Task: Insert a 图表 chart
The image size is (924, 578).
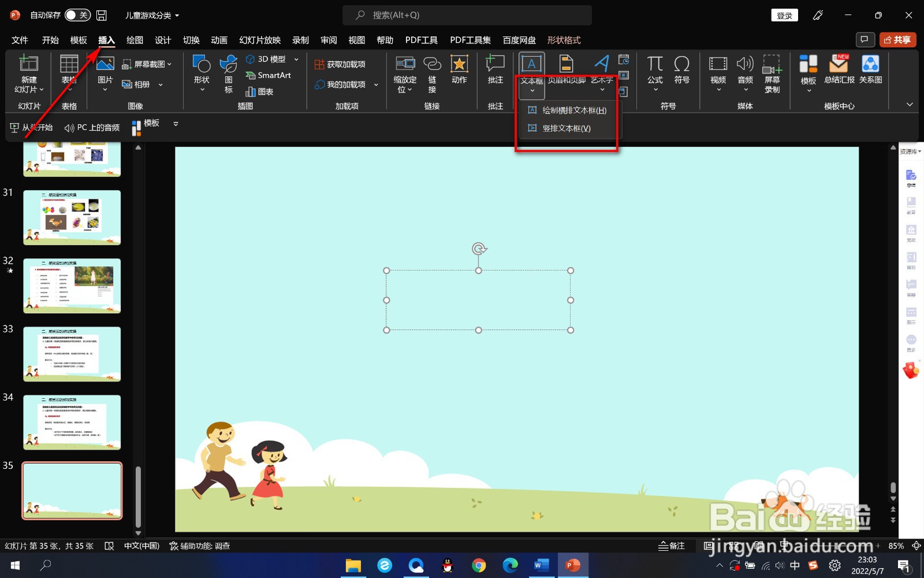Action: [x=259, y=91]
